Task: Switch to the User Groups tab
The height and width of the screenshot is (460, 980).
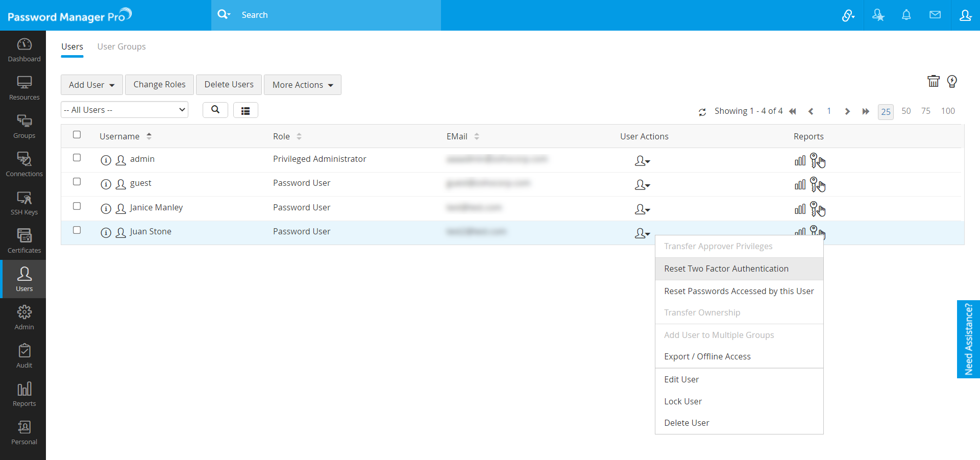Action: [x=121, y=46]
